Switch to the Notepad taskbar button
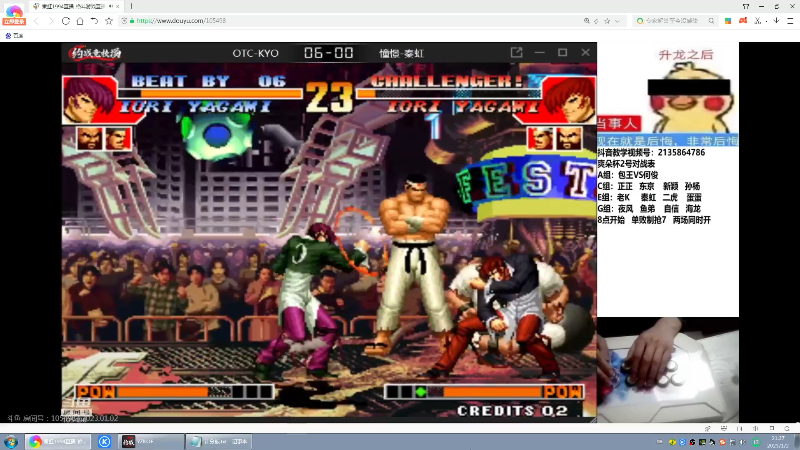Viewport: 800px width, 450px height. 218,442
